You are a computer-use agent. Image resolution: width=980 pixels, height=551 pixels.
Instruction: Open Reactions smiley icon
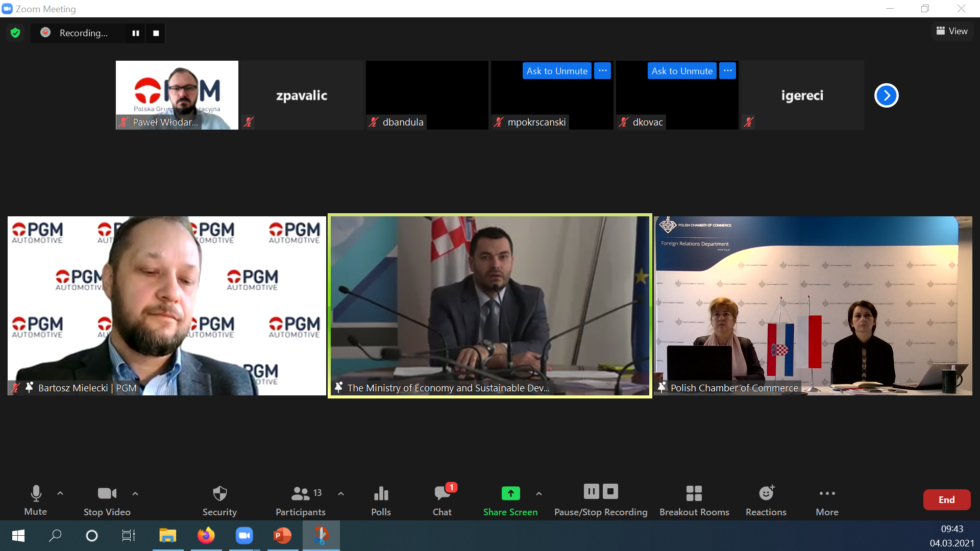(x=766, y=493)
